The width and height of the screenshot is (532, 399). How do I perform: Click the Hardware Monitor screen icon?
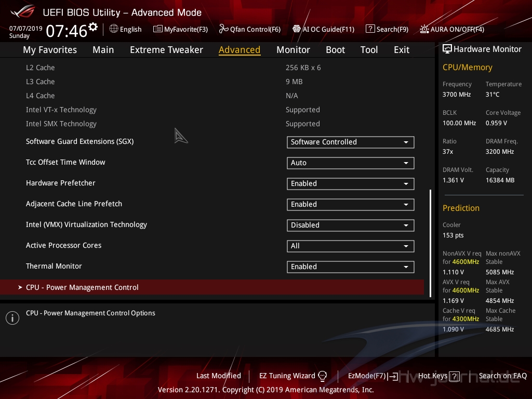point(447,49)
